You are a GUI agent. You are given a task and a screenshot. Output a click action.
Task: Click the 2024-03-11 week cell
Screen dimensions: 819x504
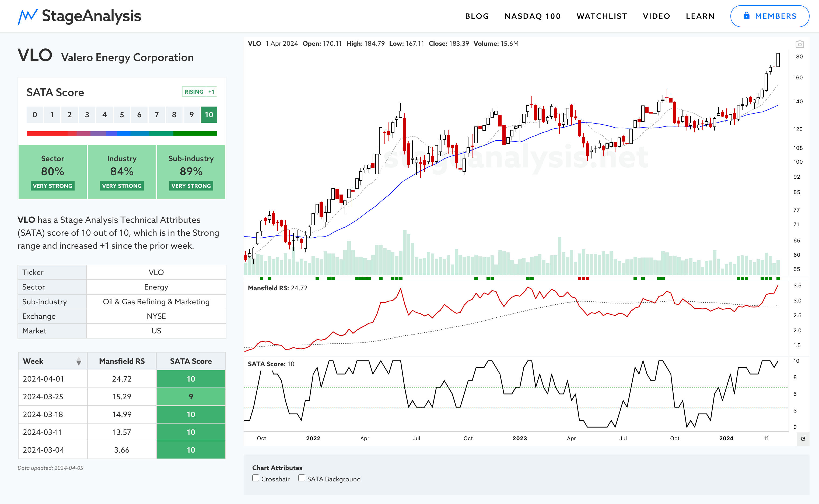tap(53, 432)
